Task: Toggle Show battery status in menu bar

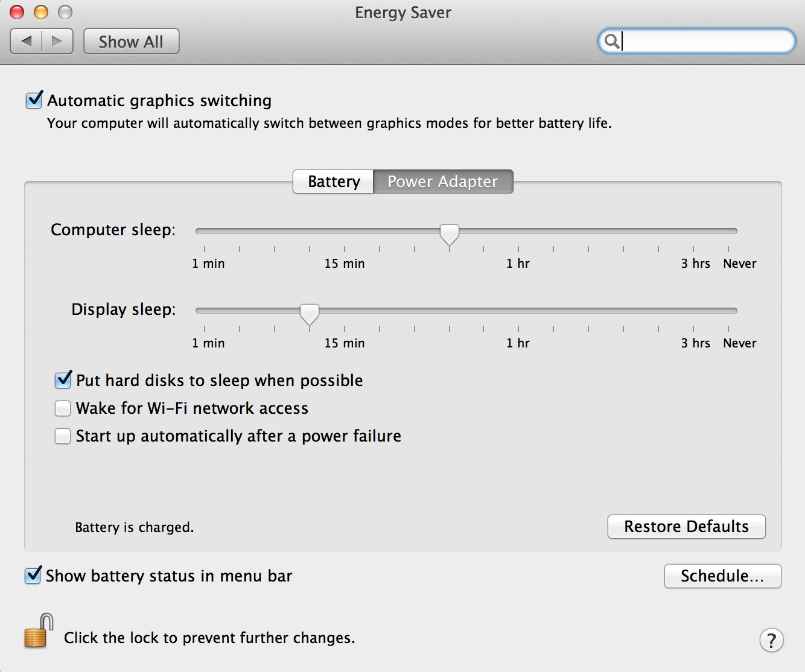Action: (33, 575)
